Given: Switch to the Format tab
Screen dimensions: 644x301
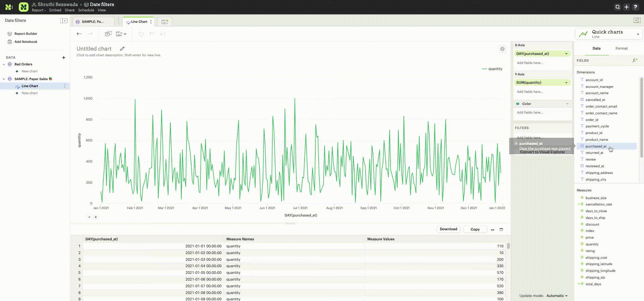Looking at the screenshot, I should tap(621, 49).
